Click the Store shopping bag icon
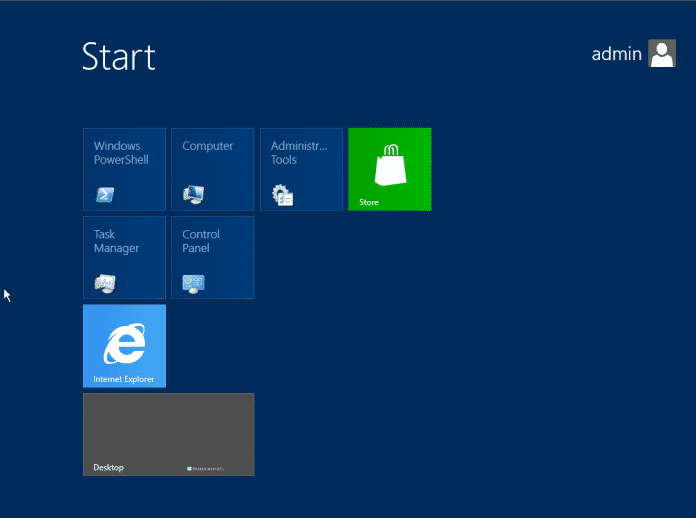 point(390,165)
